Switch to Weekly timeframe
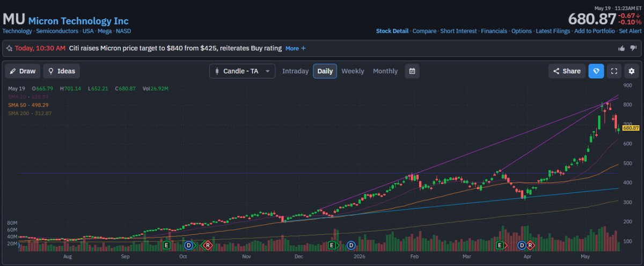The image size is (644, 266). point(353,71)
